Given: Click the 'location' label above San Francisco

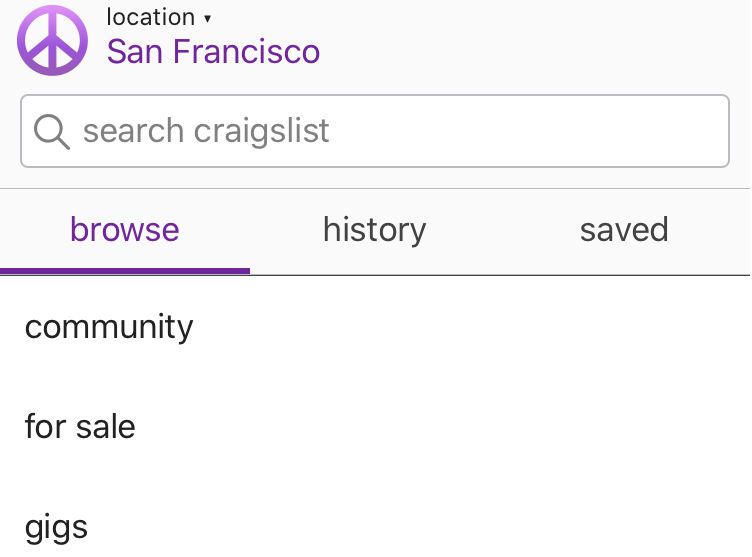Looking at the screenshot, I should [x=151, y=18].
